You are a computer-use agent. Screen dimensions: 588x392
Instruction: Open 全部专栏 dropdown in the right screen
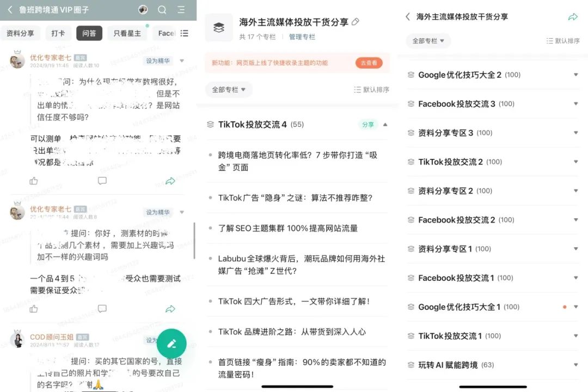click(428, 41)
